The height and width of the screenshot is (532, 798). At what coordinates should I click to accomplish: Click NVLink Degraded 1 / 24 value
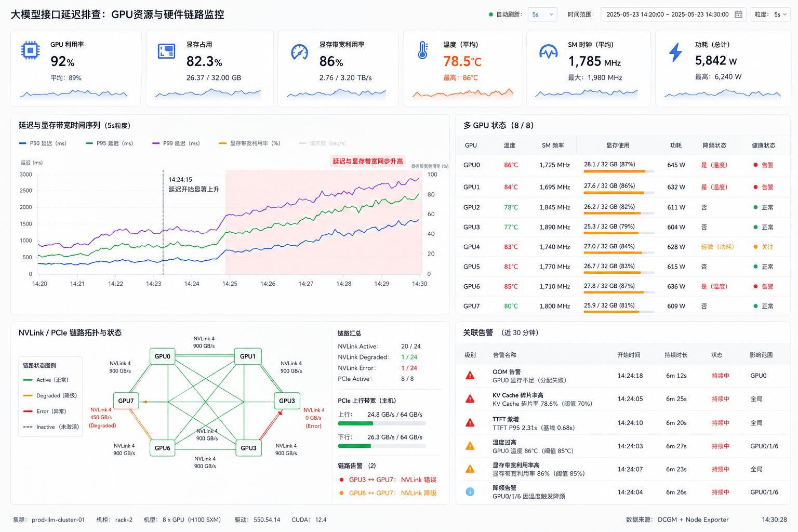[x=409, y=357]
